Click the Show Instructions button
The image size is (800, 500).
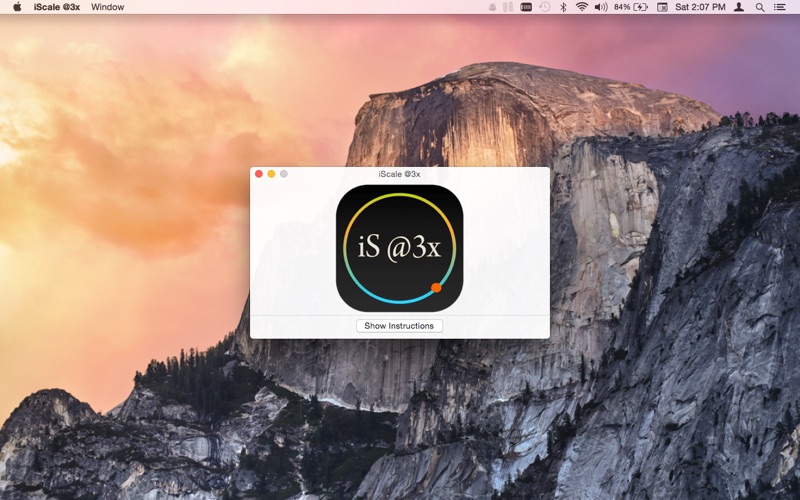[x=399, y=326]
